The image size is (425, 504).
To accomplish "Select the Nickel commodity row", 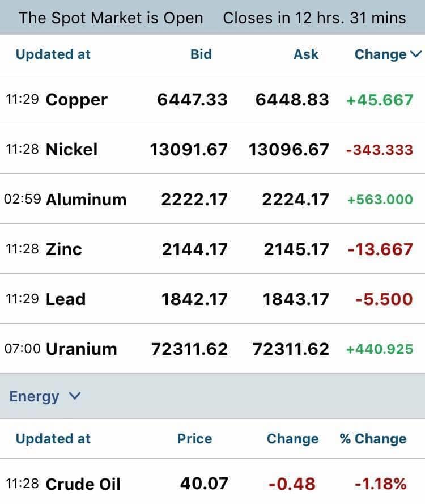I will tap(212, 149).
